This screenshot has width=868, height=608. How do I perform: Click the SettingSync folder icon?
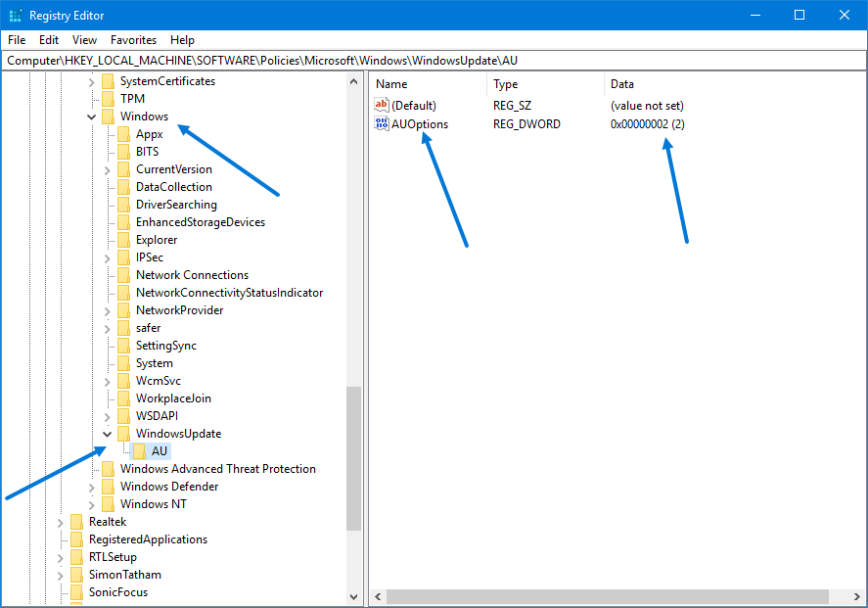[123, 346]
